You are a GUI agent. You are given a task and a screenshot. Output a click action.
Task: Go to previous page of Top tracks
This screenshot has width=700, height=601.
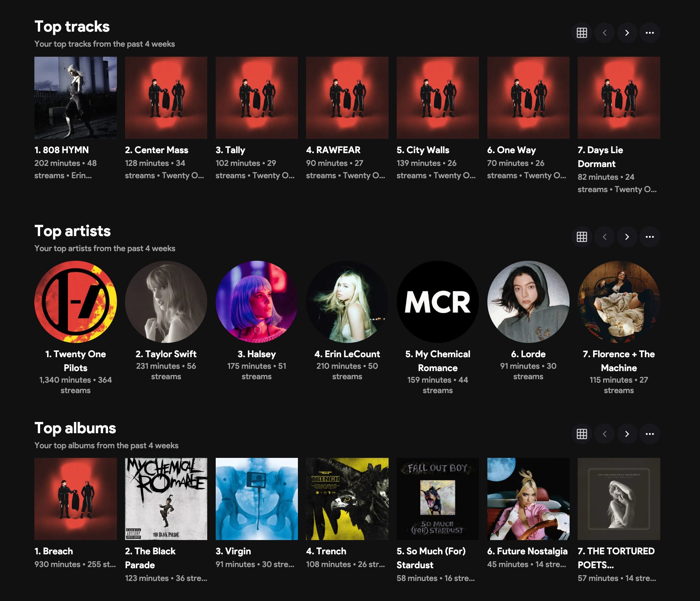[604, 33]
